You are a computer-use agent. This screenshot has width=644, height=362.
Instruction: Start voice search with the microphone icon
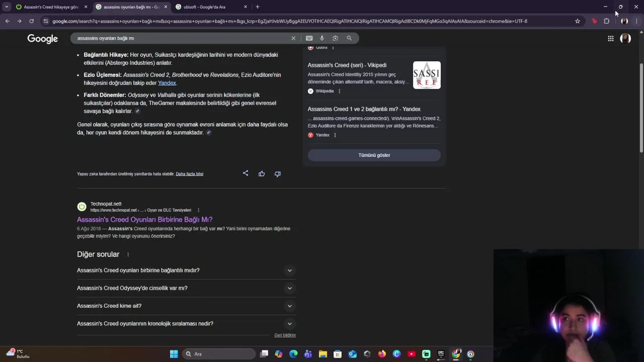click(x=322, y=38)
